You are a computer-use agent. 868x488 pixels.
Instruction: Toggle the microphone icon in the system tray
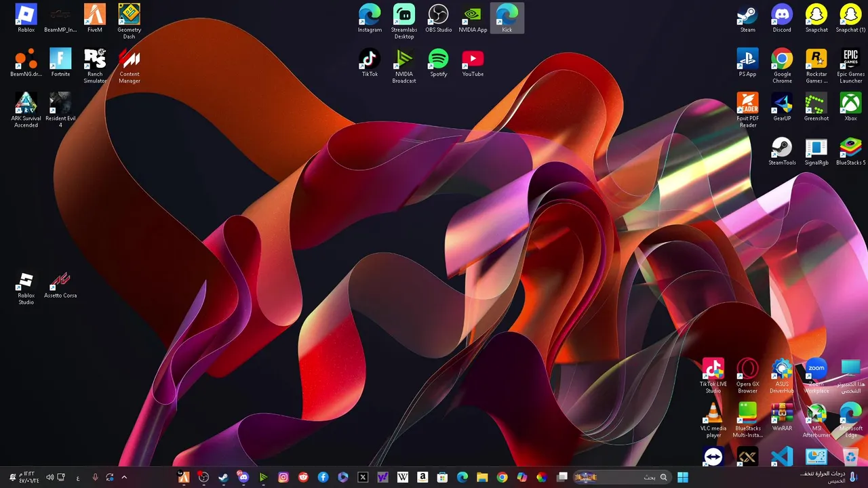coord(95,477)
